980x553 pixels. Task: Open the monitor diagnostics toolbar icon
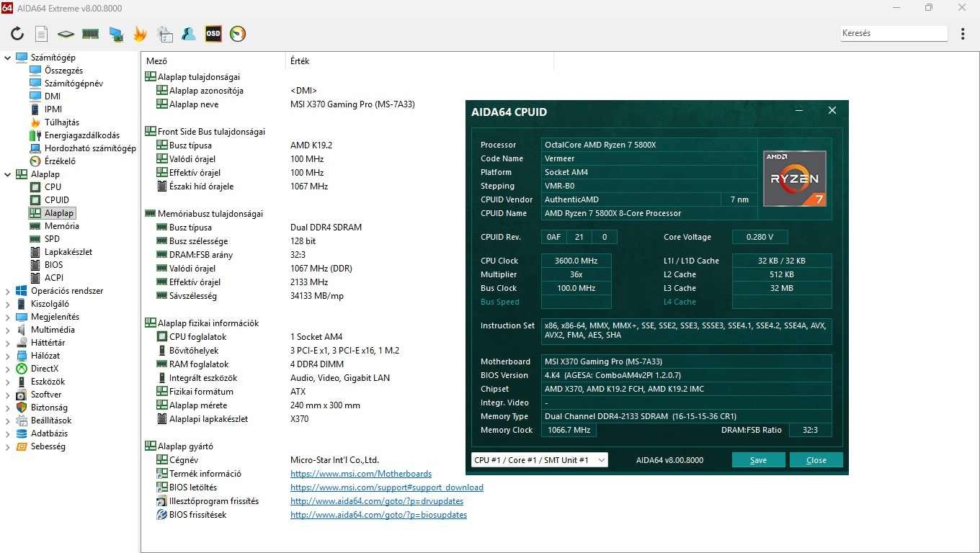[115, 33]
